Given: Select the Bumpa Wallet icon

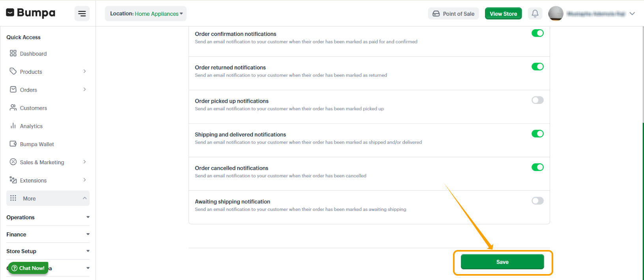Looking at the screenshot, I should pyautogui.click(x=13, y=144).
